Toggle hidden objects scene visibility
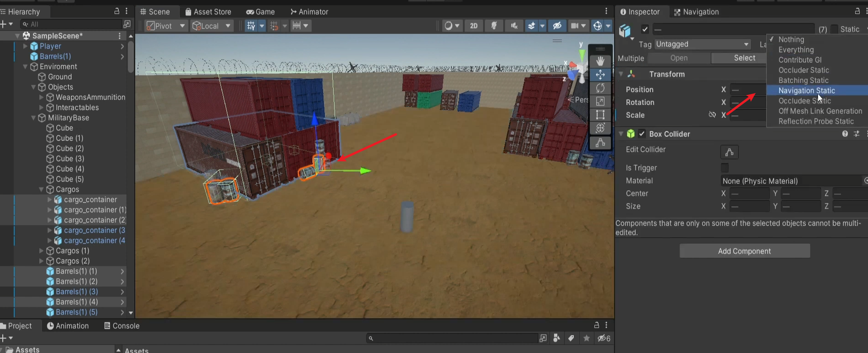 click(557, 26)
